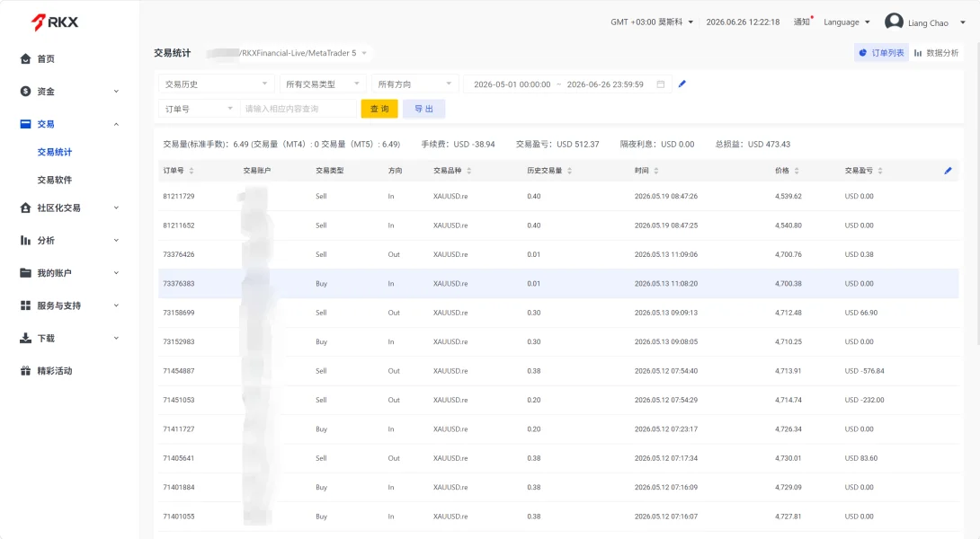Screen dimensions: 980x539
Task: Click the 我的账户 folder icon
Action: click(x=26, y=272)
